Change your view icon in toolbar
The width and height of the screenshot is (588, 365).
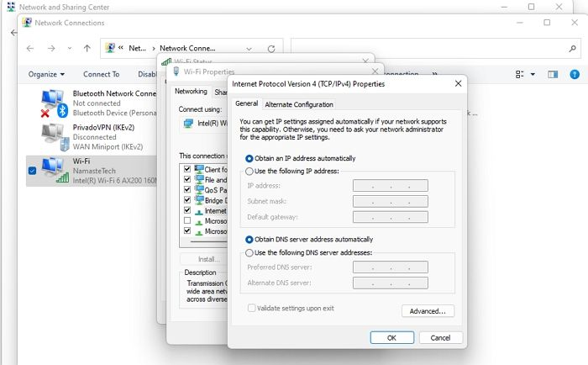[x=519, y=74]
